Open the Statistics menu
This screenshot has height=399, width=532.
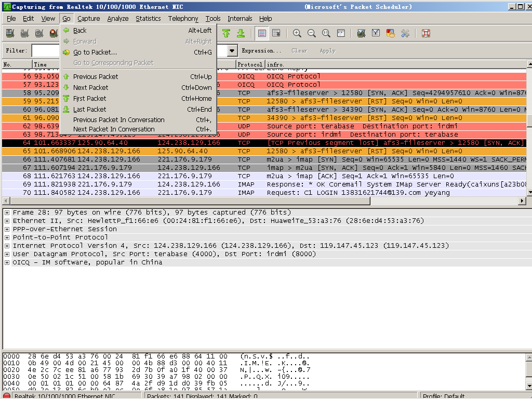tap(148, 19)
